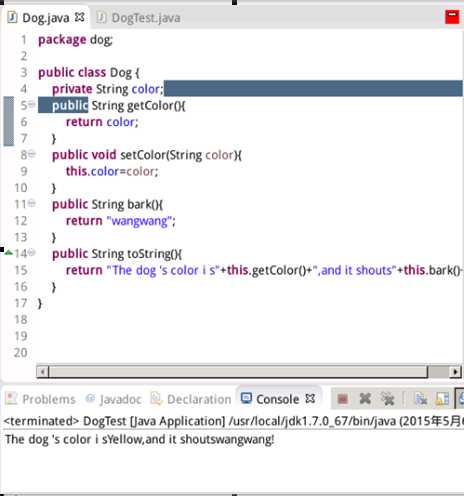Image resolution: width=464 pixels, height=496 pixels.
Task: Click the Problems view icon
Action: 11,398
